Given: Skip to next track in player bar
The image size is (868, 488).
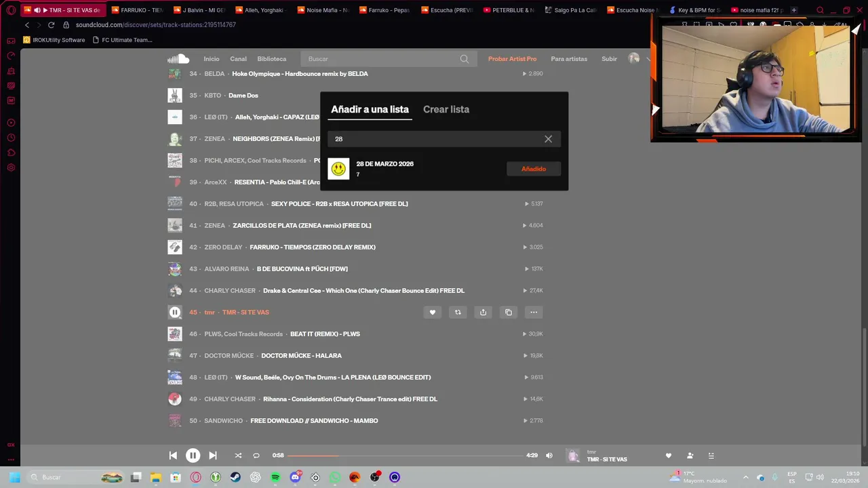Looking at the screenshot, I should 213,455.
